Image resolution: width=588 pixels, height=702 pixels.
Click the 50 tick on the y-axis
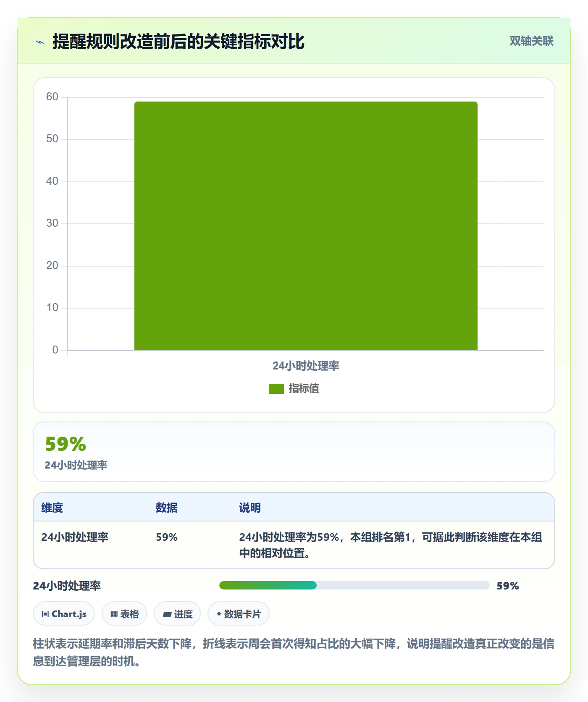[x=52, y=139]
